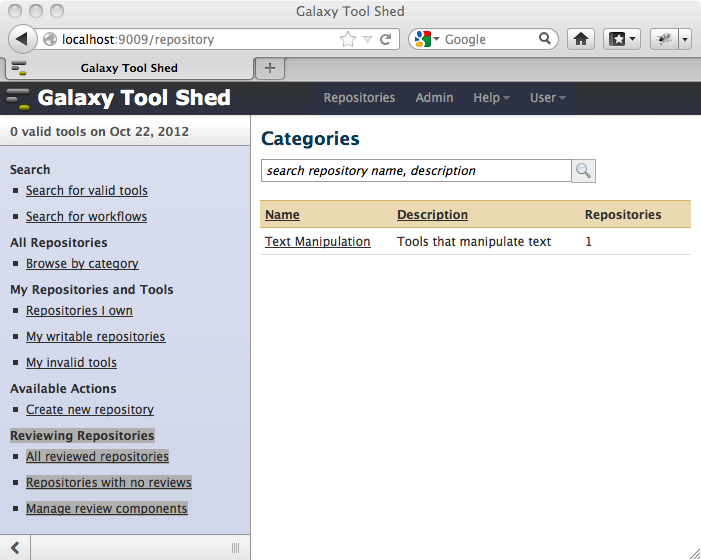701x560 pixels.
Task: Click the All Repositories section heading
Action: [59, 243]
